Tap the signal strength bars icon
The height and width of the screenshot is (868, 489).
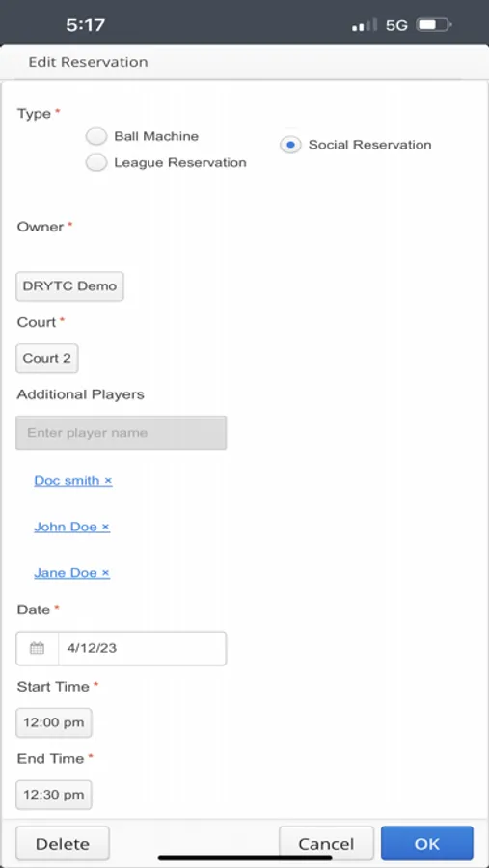tap(365, 25)
